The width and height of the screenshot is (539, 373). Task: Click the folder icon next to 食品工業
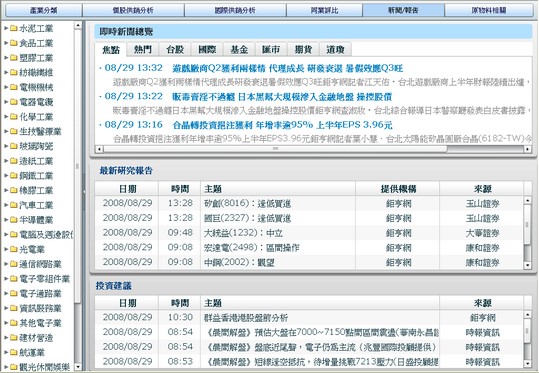[14, 43]
